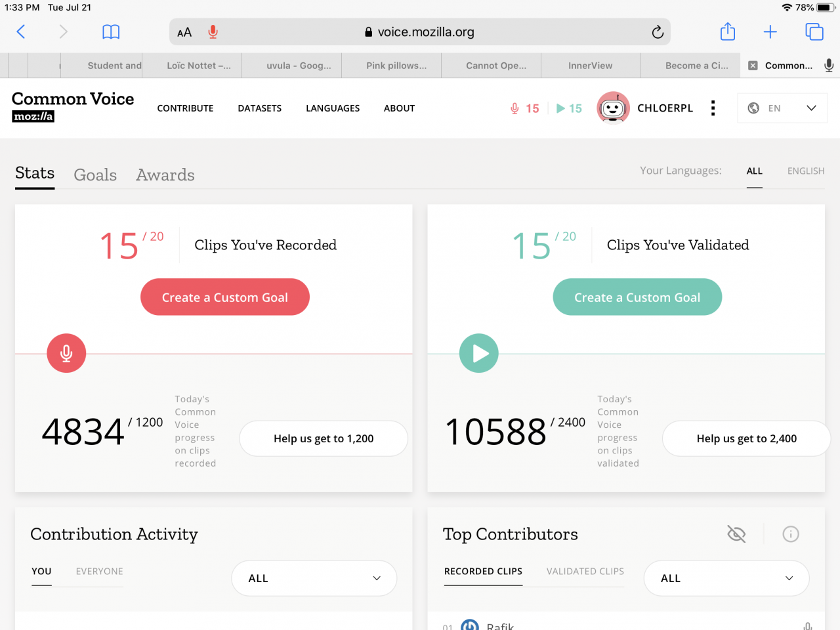Tap the voice.mozilla.org address field
This screenshot has height=630, width=840.
[x=420, y=32]
